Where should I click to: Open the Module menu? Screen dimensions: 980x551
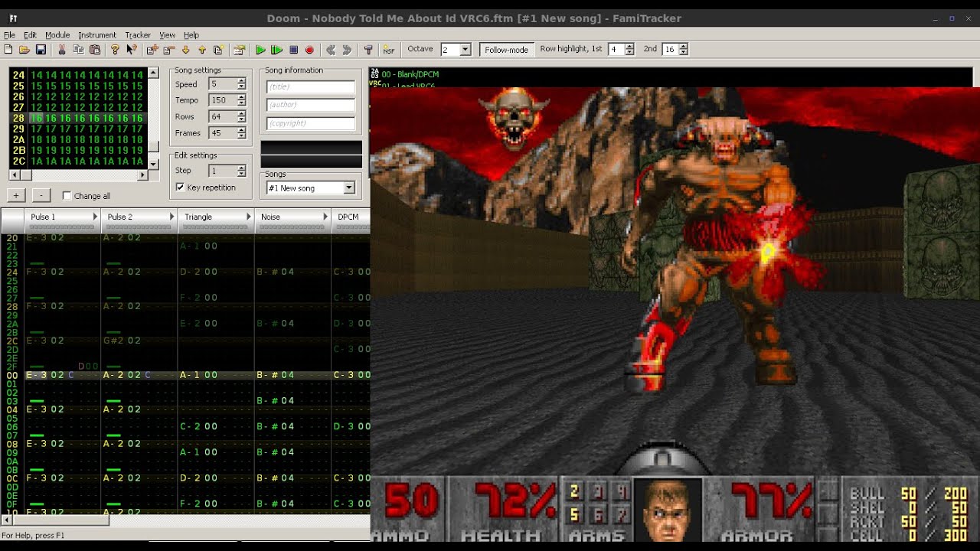tap(57, 35)
